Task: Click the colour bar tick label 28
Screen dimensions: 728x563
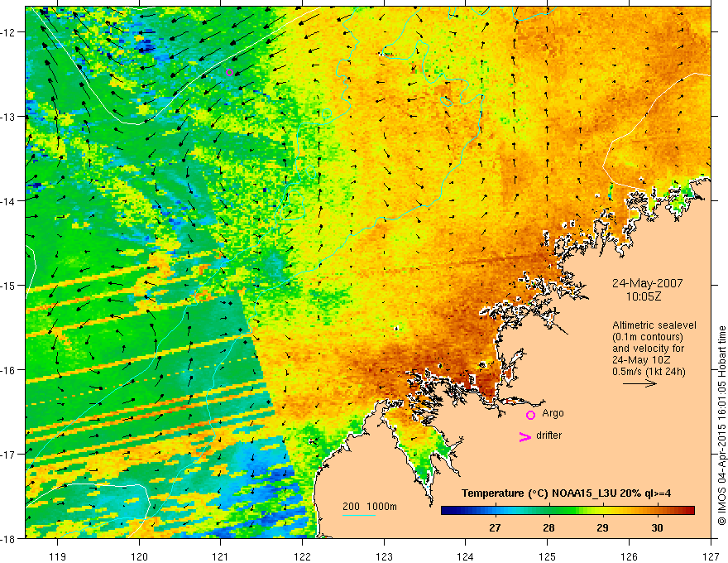Action: (x=548, y=527)
